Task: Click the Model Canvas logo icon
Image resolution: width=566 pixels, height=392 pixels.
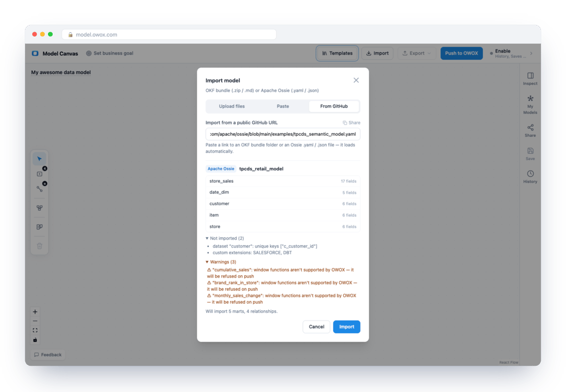Action: coord(35,54)
